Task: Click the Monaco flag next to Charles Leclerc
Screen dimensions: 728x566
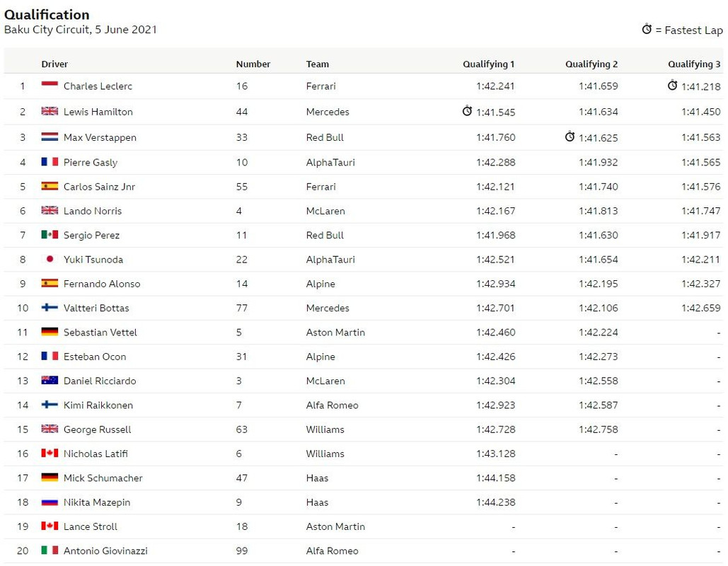Action: click(50, 86)
